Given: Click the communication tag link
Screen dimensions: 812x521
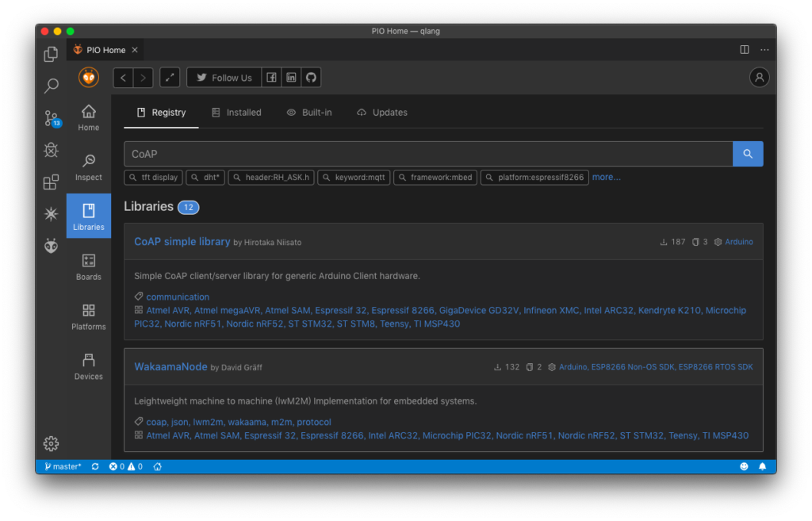Looking at the screenshot, I should (x=178, y=297).
